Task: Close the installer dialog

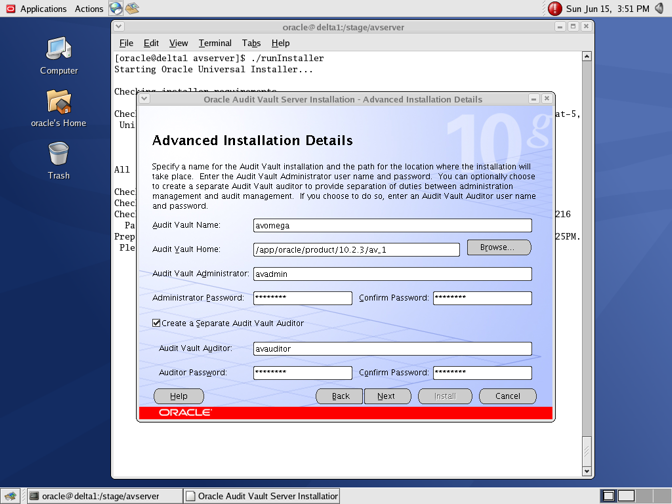Action: tap(546, 99)
